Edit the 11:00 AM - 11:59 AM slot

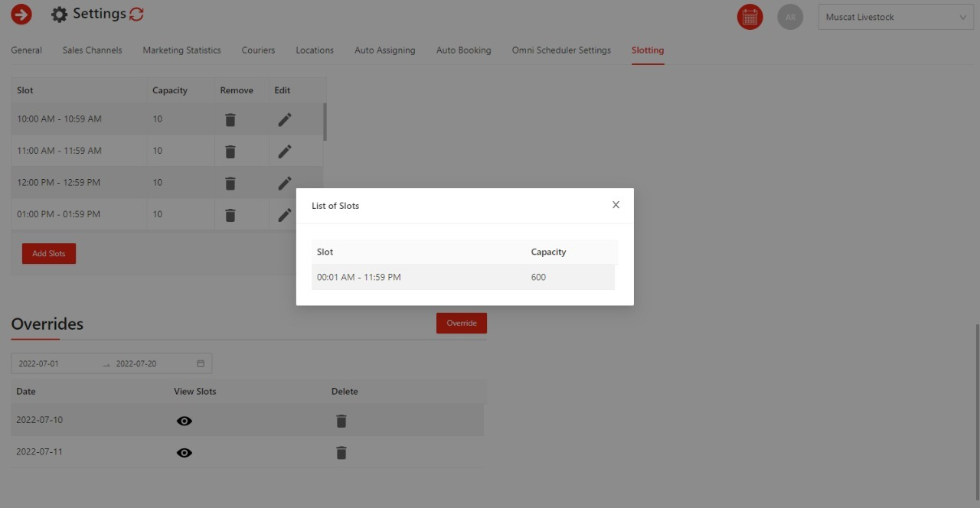point(284,151)
